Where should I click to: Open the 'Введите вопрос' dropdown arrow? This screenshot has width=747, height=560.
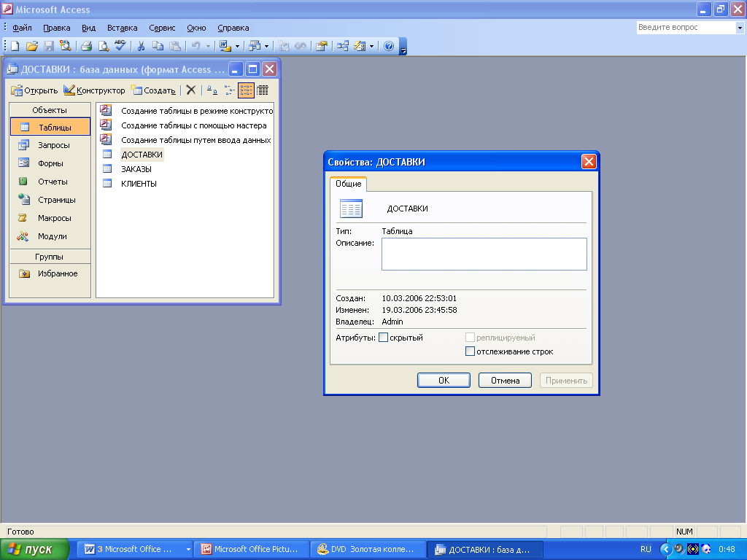740,28
